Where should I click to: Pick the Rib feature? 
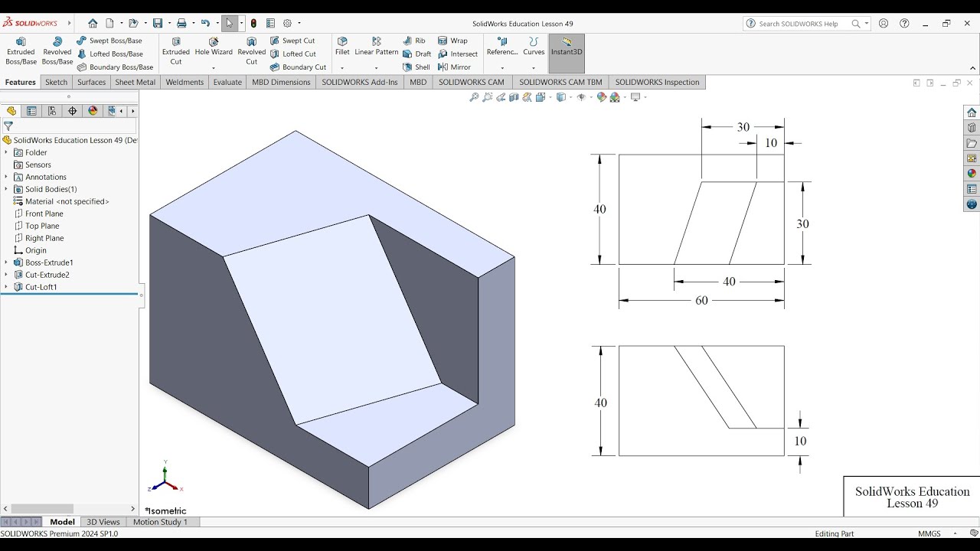coord(414,41)
